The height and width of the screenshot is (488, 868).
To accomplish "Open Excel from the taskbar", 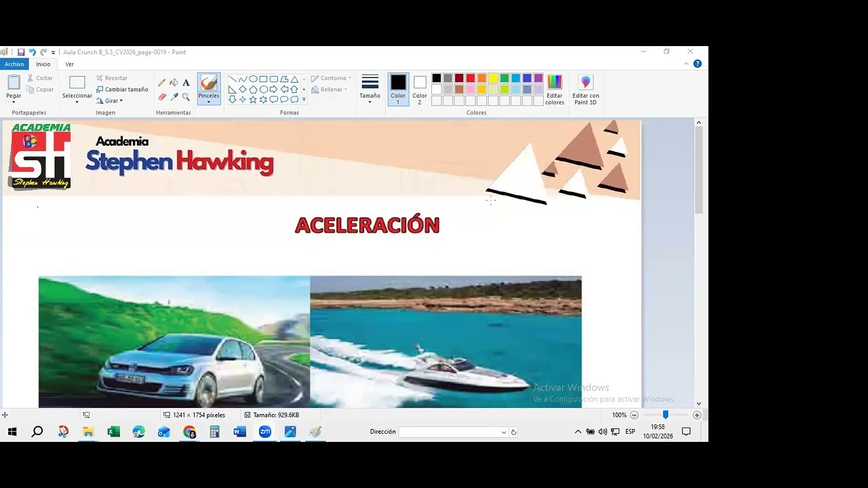I will point(113,432).
